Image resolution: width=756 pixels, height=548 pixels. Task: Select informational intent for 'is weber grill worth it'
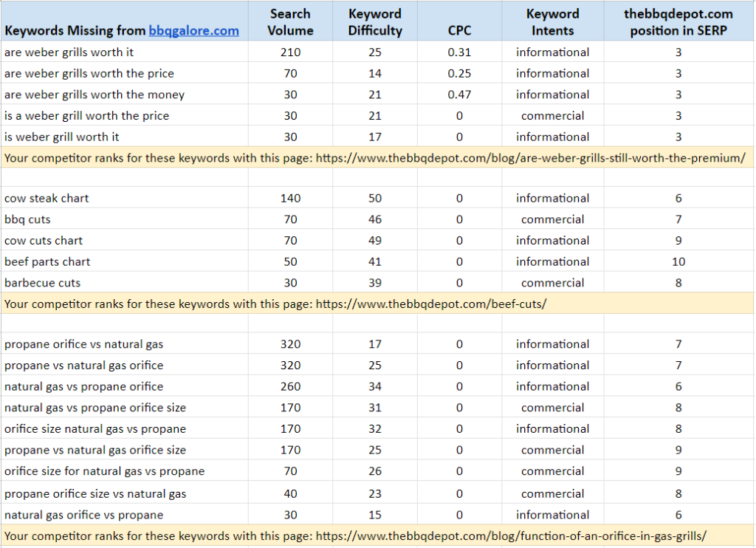[552, 136]
